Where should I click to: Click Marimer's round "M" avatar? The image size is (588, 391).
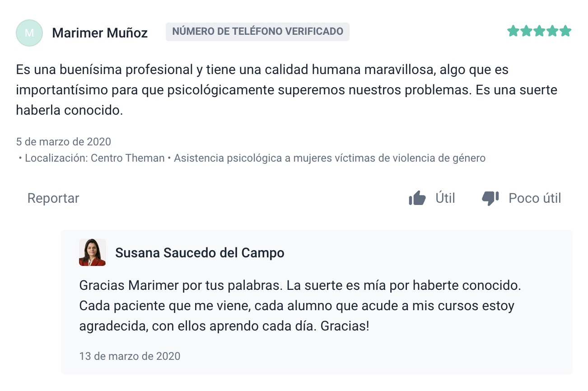tap(29, 33)
